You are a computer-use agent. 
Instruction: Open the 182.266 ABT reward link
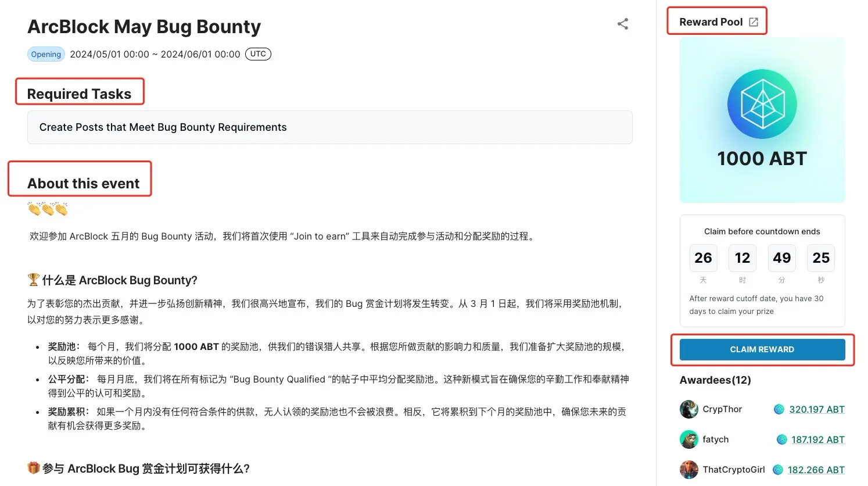coord(816,470)
